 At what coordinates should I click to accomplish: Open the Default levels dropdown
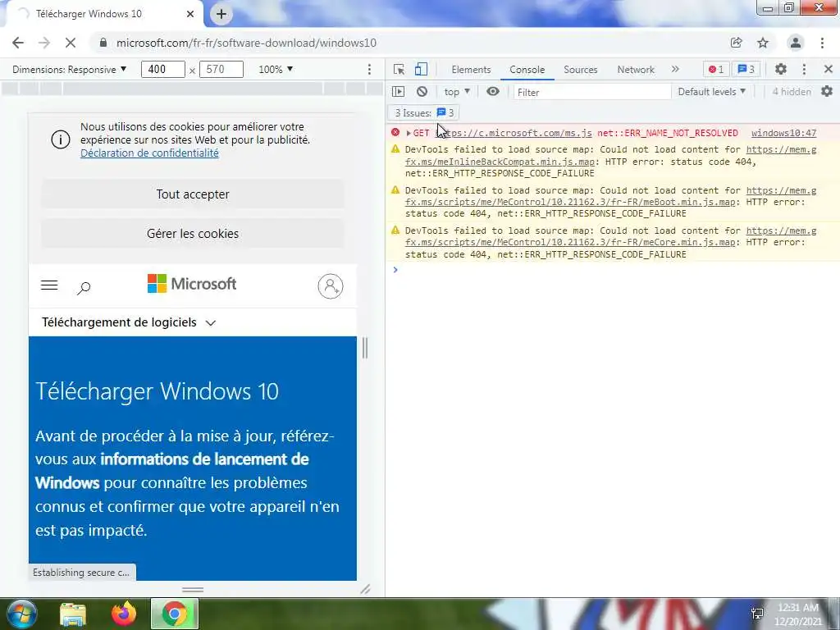(711, 92)
